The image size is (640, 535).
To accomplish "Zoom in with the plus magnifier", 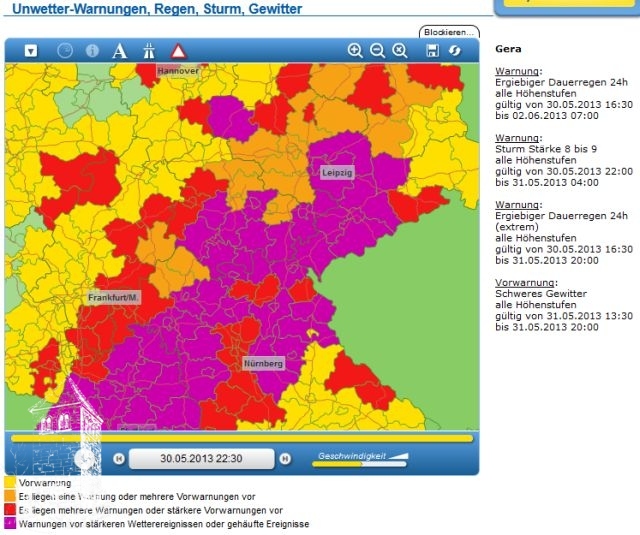I will click(x=355, y=50).
